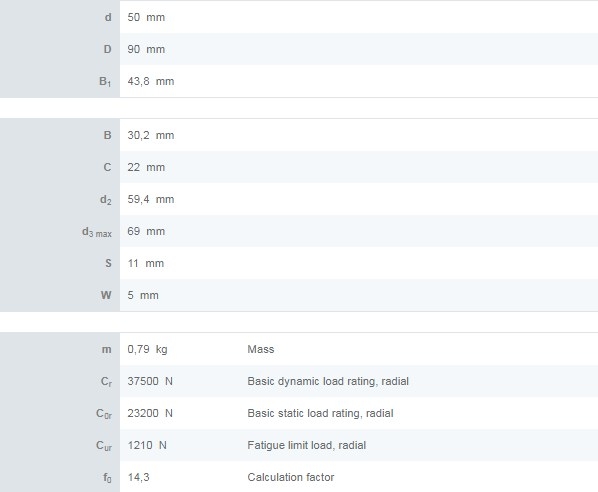Screen dimensions: 598x492
Task: Click the C parameter label for 22 mm
Action: point(108,167)
